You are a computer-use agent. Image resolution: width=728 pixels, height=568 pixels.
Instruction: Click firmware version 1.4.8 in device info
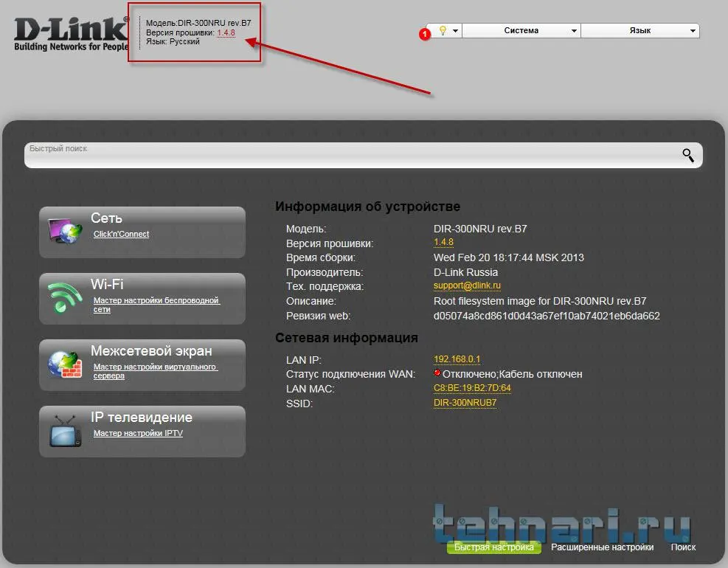point(443,242)
